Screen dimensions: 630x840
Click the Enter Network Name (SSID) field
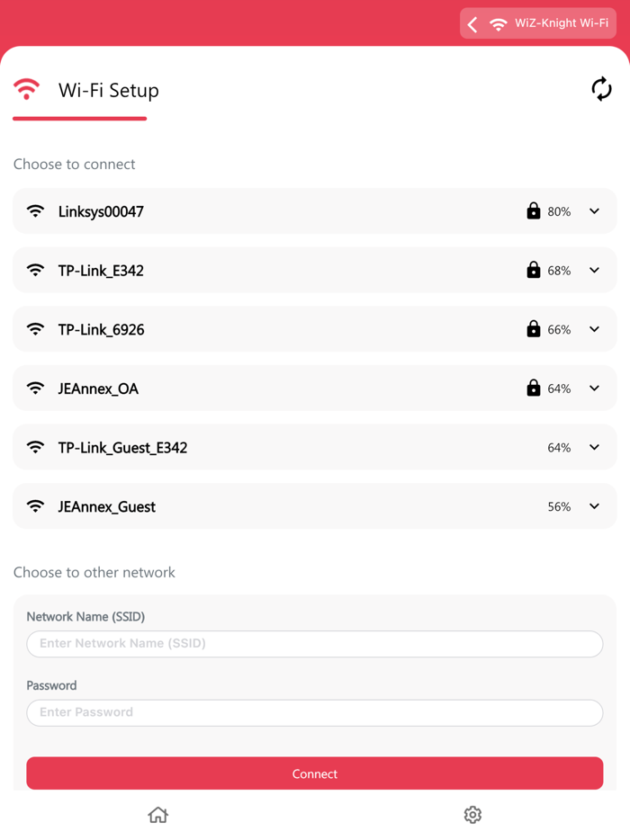point(314,644)
